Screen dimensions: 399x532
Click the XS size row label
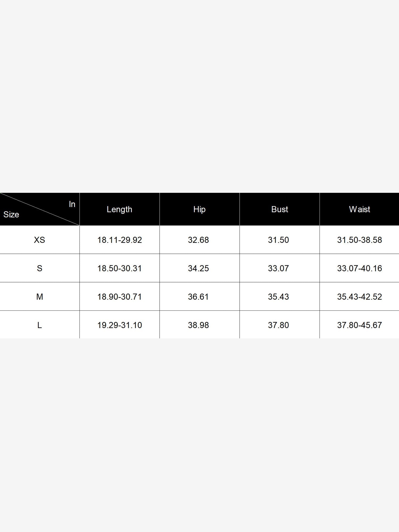pyautogui.click(x=39, y=240)
